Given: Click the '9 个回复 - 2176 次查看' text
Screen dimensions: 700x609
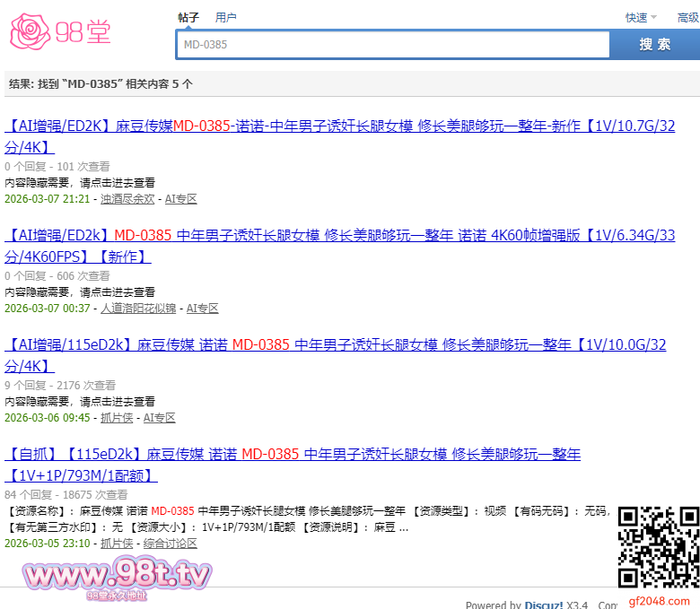Looking at the screenshot, I should [x=60, y=385].
